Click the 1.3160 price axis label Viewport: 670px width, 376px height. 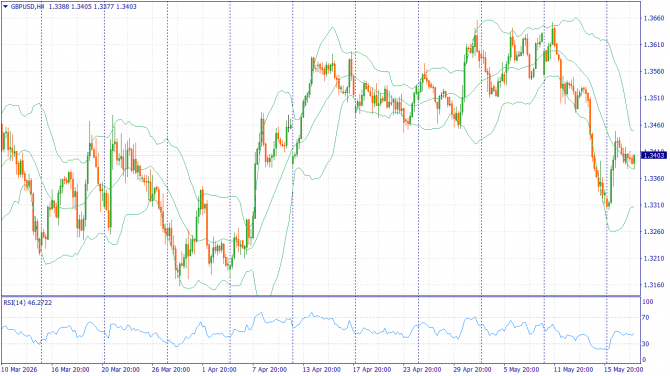654,285
